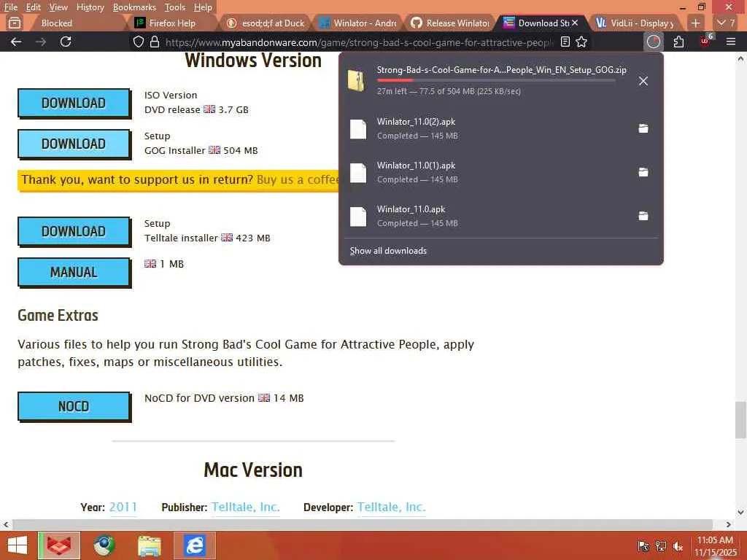Click the Winlator_11.0(1).apk download entry name
747x560 pixels.
click(416, 166)
